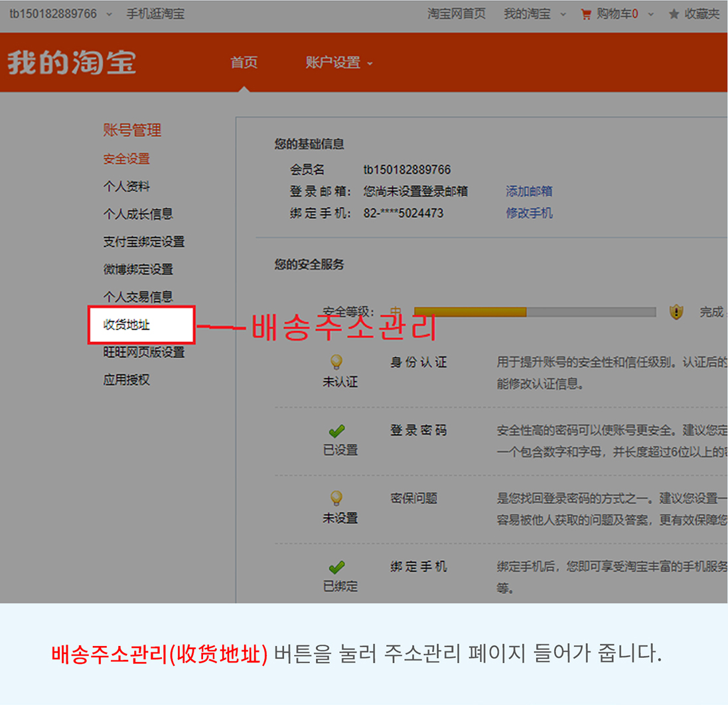Click the 已绑定 status text
Viewport: 728px width, 705px height.
340,586
